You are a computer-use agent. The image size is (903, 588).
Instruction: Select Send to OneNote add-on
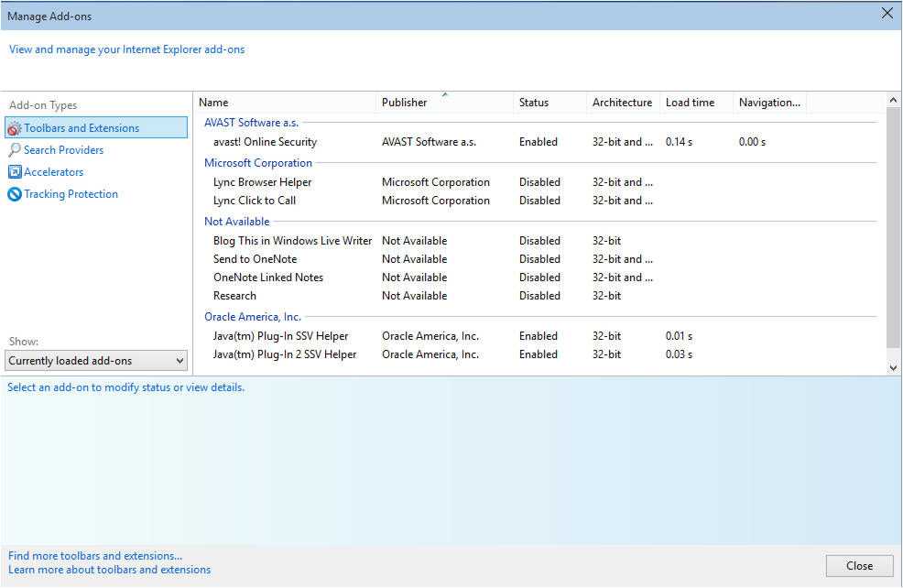(255, 259)
